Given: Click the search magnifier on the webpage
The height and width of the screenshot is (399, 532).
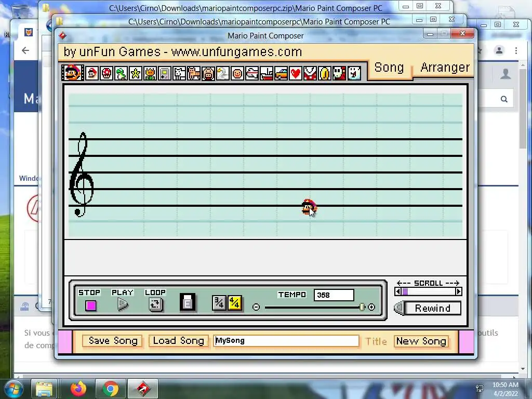Looking at the screenshot, I should (504, 99).
